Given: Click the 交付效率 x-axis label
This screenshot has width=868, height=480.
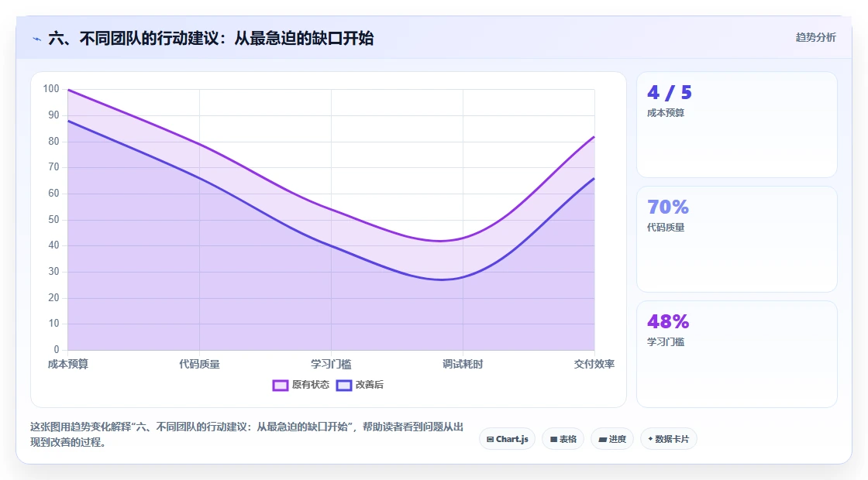Looking at the screenshot, I should pos(594,364).
